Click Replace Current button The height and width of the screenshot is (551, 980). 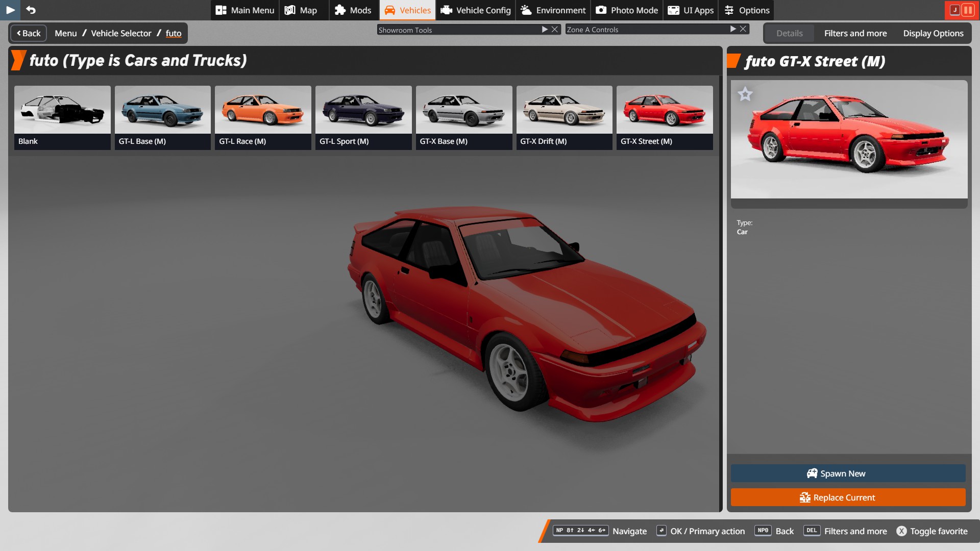[x=848, y=497]
